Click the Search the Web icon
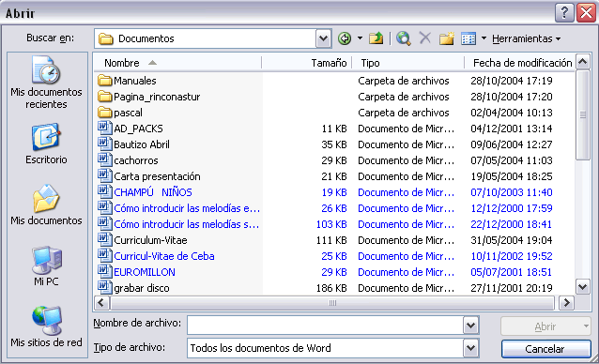This screenshot has height=364, width=599. pyautogui.click(x=404, y=38)
